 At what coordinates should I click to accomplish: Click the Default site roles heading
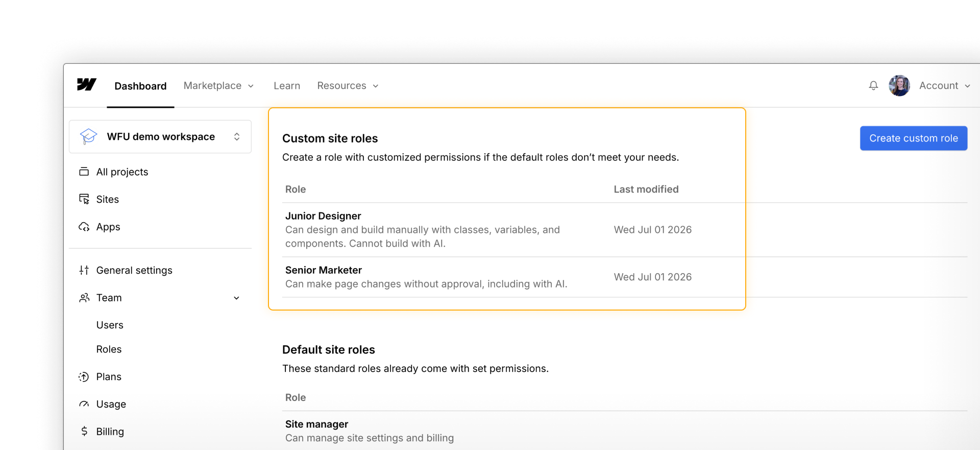click(329, 350)
